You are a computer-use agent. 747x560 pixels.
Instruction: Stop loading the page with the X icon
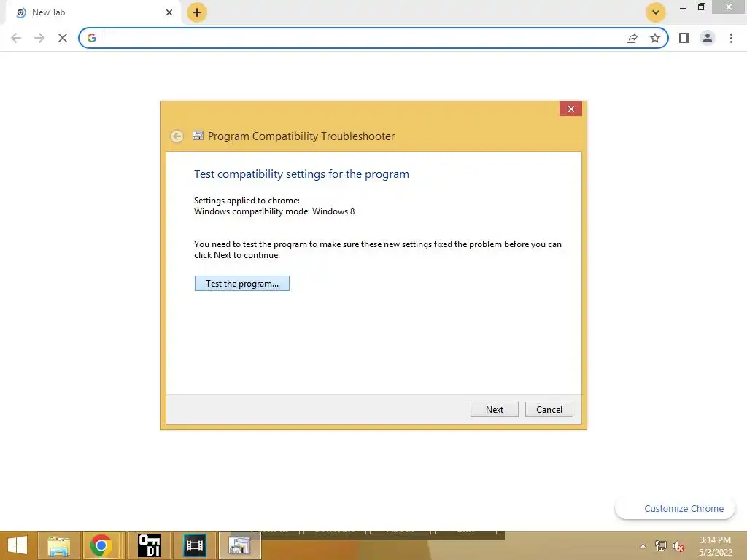pyautogui.click(x=63, y=38)
